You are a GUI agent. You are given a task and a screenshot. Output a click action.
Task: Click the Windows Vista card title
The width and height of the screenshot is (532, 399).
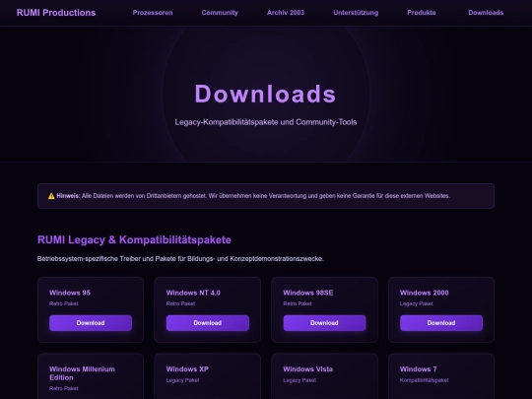click(308, 368)
